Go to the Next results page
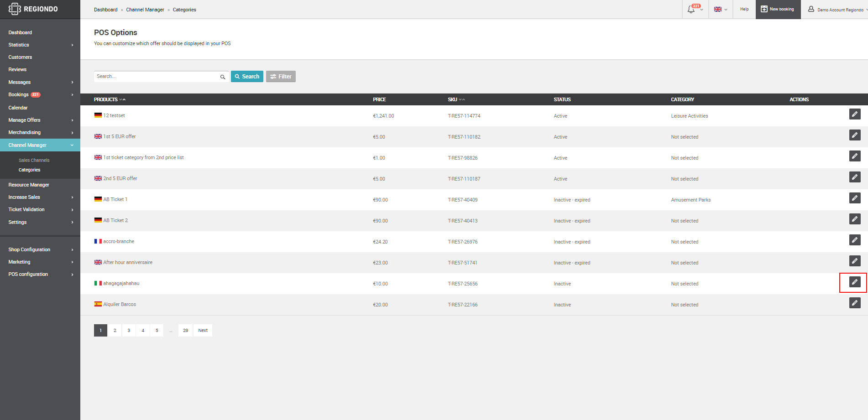 click(x=203, y=331)
